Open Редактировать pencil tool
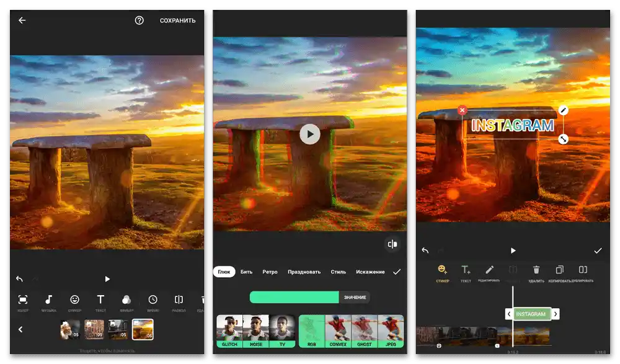The height and width of the screenshot is (364, 620). pos(489,273)
